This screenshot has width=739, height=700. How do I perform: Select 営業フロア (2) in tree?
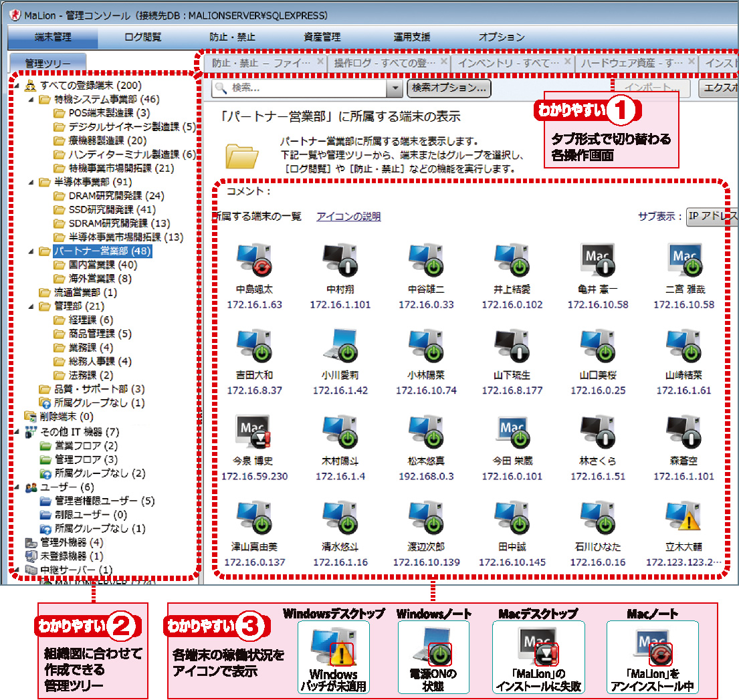(x=79, y=446)
